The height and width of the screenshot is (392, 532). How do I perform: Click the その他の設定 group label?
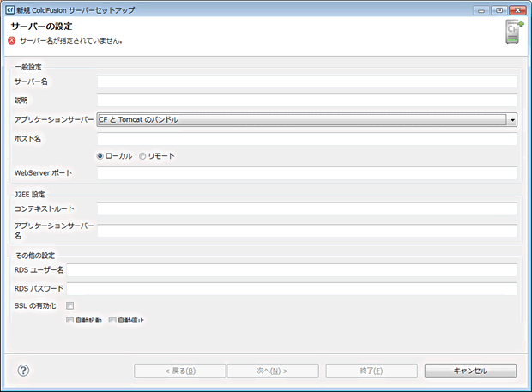point(35,256)
